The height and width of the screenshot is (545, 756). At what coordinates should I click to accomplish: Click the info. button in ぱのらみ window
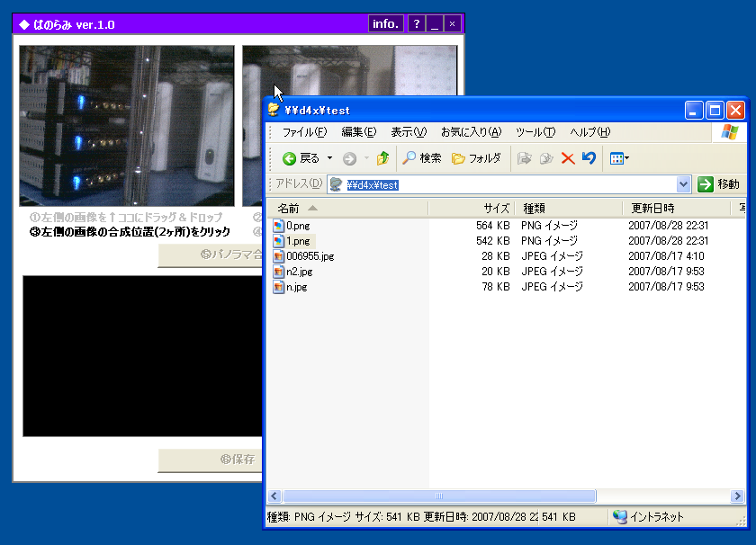[x=385, y=23]
